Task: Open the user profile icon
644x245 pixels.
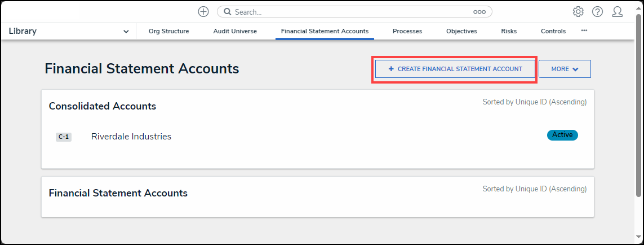Action: pos(618,12)
